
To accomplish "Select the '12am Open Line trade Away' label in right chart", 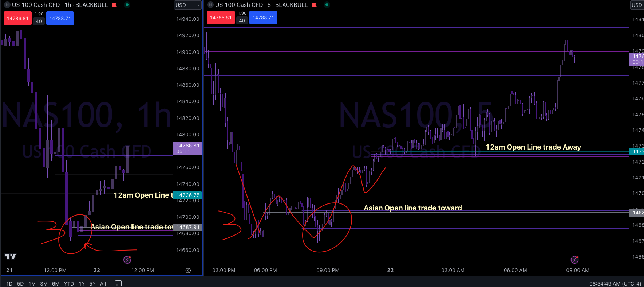I will tap(533, 147).
